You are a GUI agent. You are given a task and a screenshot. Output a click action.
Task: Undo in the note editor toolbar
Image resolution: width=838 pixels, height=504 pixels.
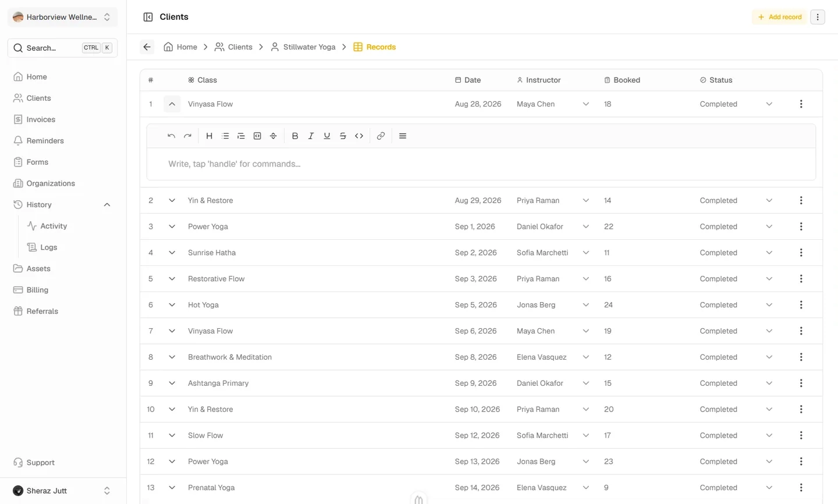pos(171,136)
